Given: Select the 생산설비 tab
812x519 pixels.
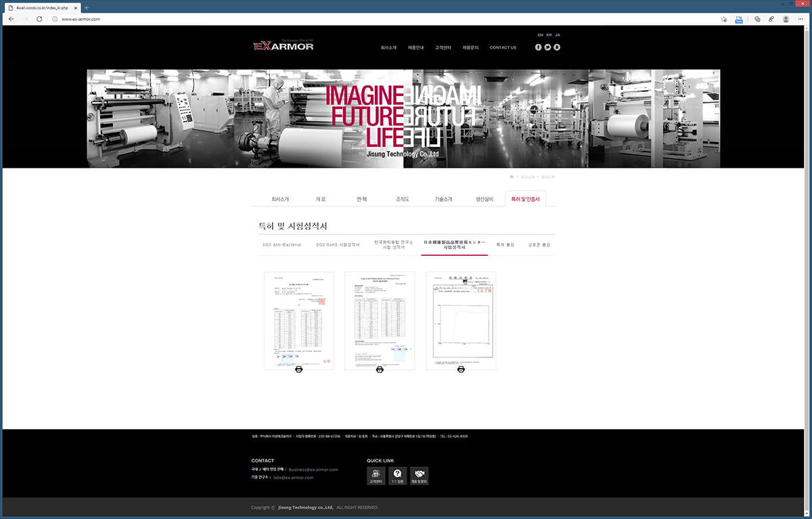Looking at the screenshot, I should [484, 200].
